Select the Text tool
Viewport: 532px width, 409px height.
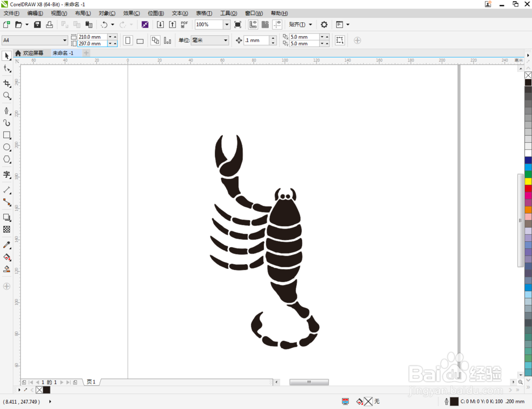point(7,175)
